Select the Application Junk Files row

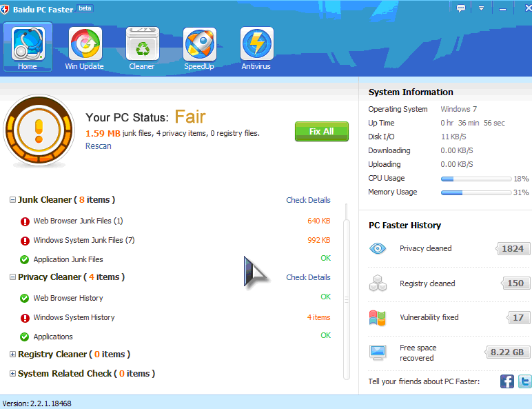tap(176, 259)
